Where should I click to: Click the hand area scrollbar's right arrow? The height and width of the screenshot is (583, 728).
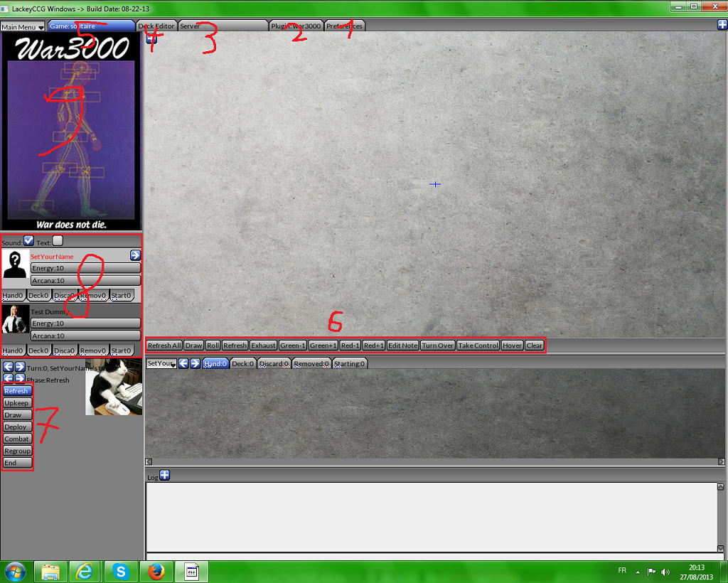tap(721, 461)
